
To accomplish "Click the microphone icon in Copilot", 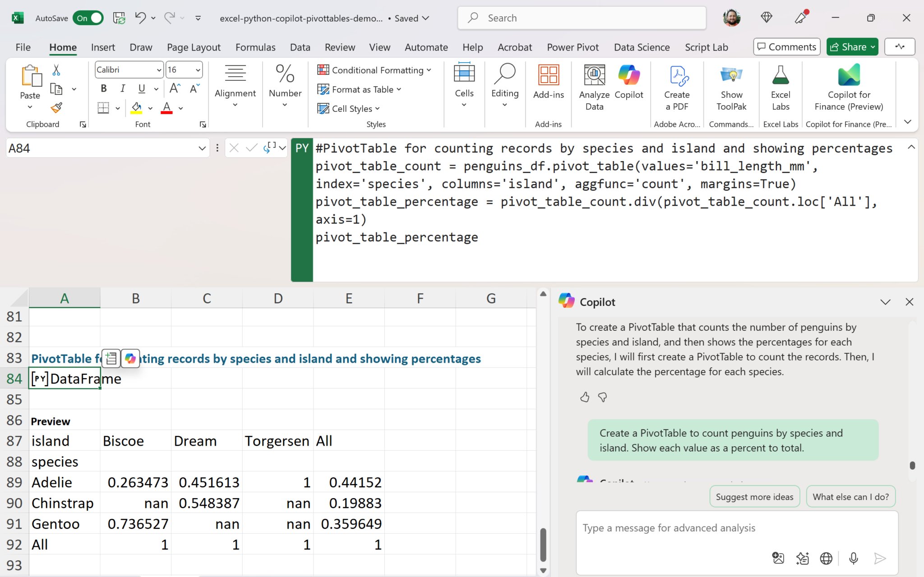I will (853, 559).
